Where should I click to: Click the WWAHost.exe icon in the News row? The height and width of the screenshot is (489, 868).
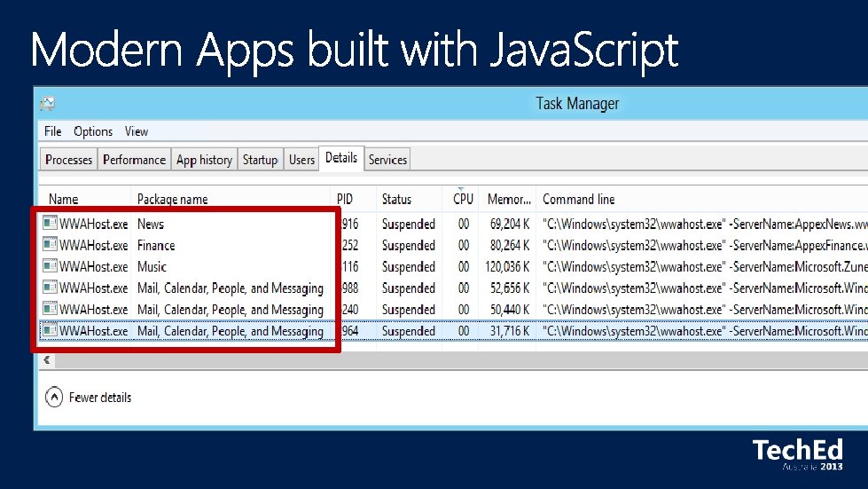pyautogui.click(x=50, y=223)
